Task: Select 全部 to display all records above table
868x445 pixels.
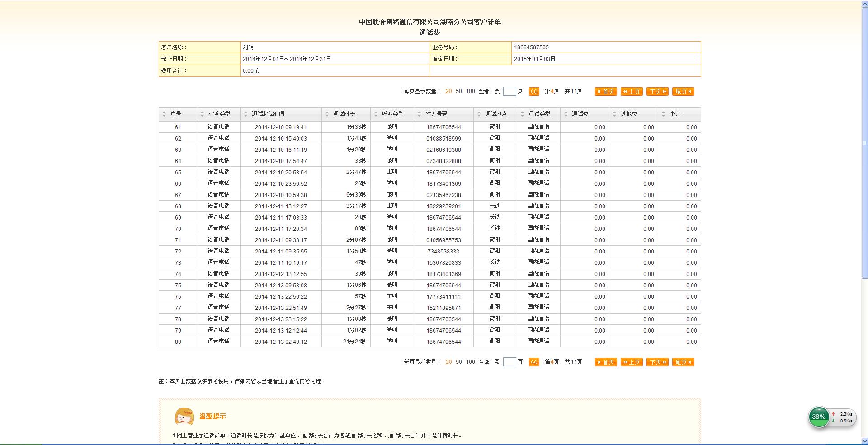Action: click(484, 91)
